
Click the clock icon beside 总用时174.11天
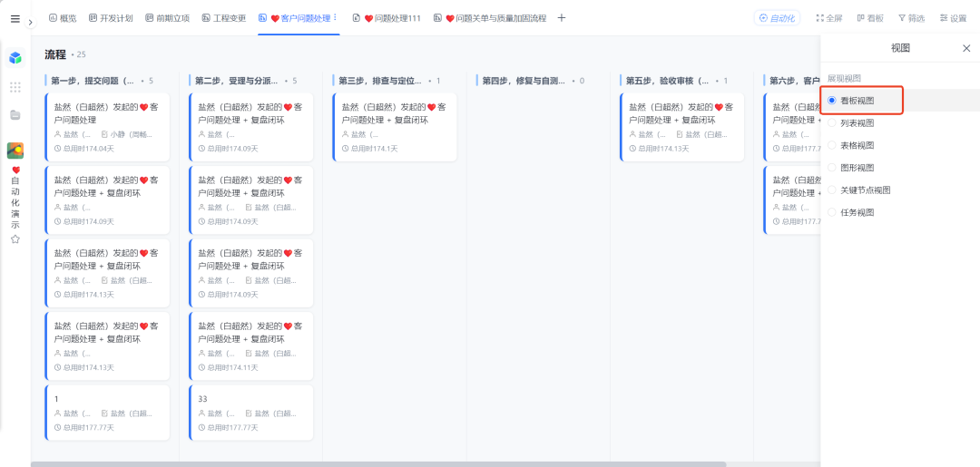[201, 368]
